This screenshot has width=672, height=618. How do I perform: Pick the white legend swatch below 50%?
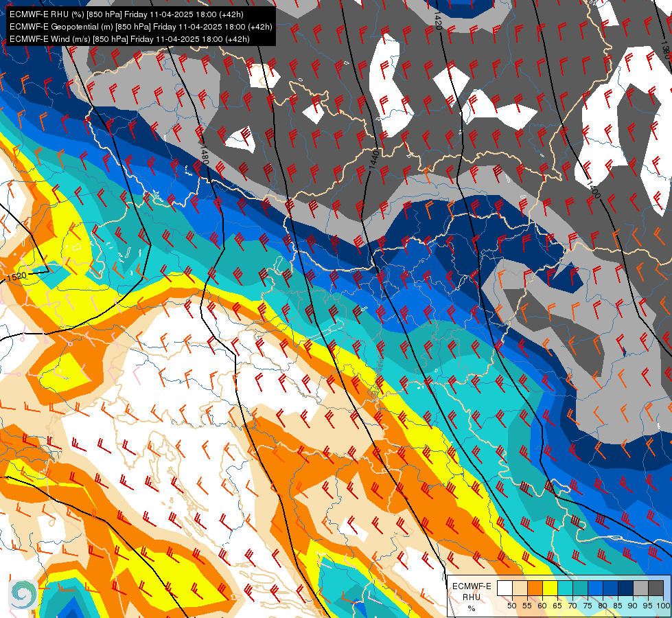505,588
